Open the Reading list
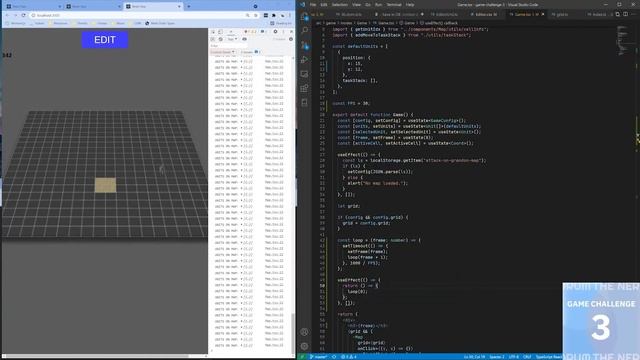 281,23
